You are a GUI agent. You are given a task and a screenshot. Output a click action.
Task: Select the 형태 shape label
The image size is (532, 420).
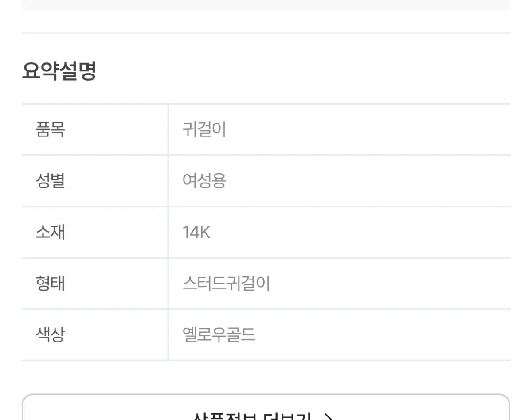point(50,283)
